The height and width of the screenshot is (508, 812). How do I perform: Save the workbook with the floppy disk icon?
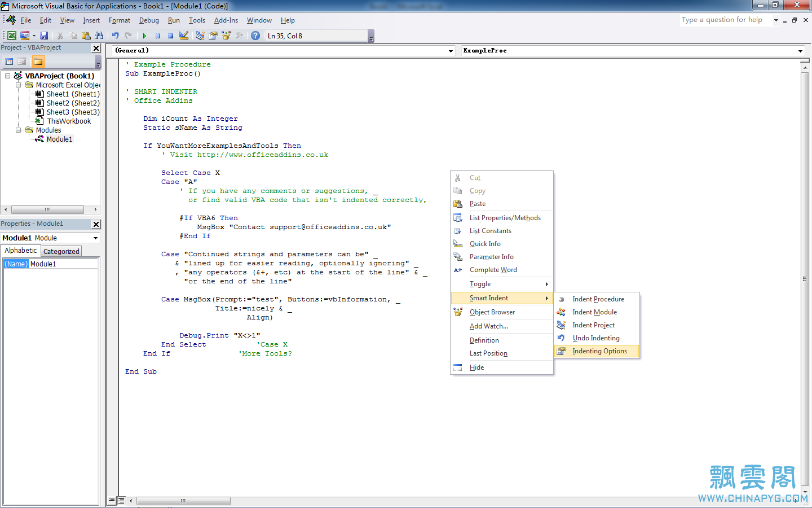pyautogui.click(x=44, y=36)
